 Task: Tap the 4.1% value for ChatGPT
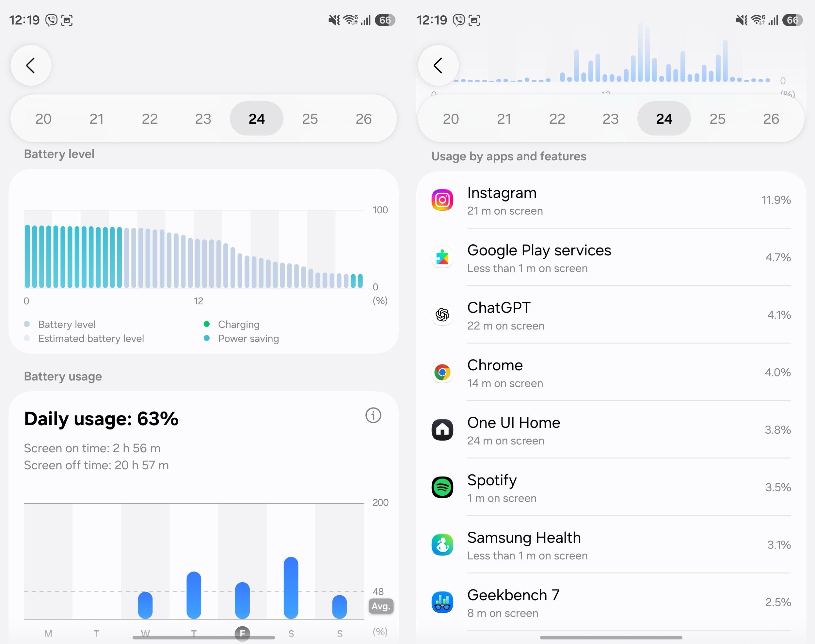pos(779,315)
